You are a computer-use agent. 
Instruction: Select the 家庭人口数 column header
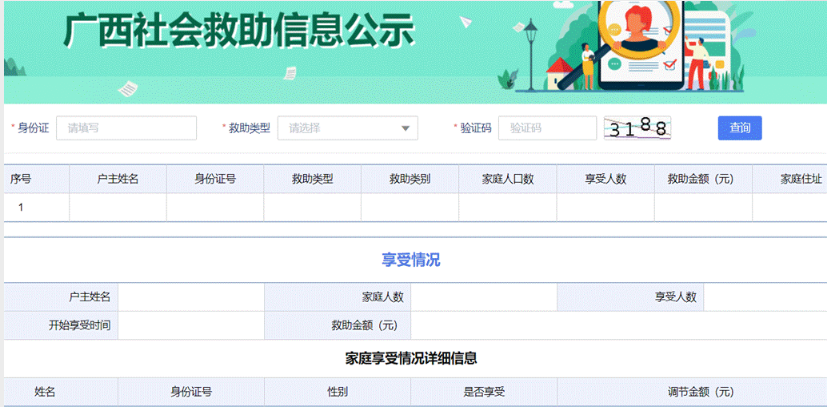pyautogui.click(x=507, y=179)
